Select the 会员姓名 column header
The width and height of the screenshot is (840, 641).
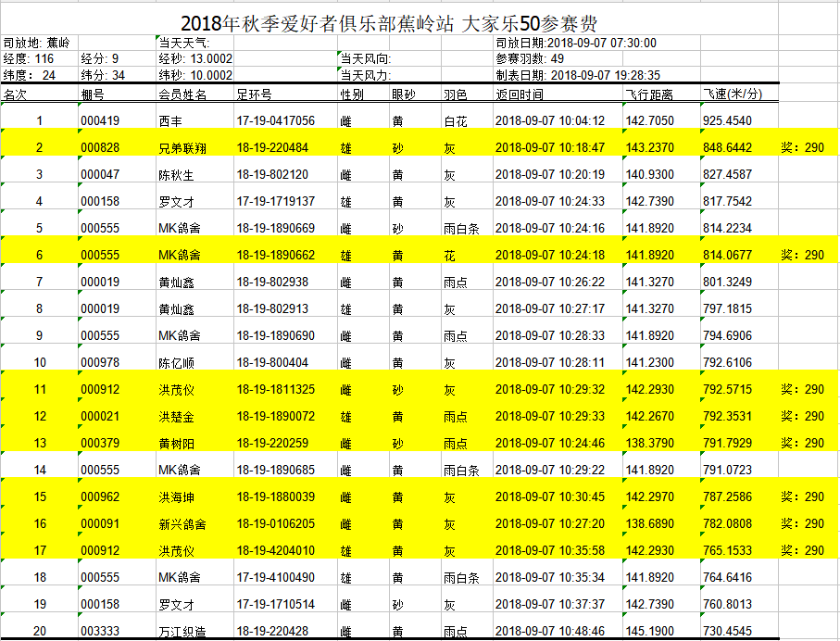coord(182,94)
